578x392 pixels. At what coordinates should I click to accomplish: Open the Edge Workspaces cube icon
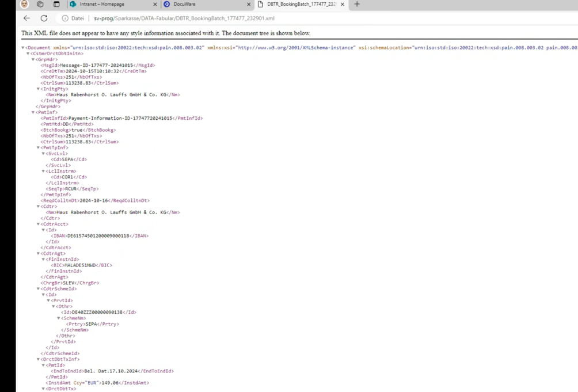tap(40, 4)
